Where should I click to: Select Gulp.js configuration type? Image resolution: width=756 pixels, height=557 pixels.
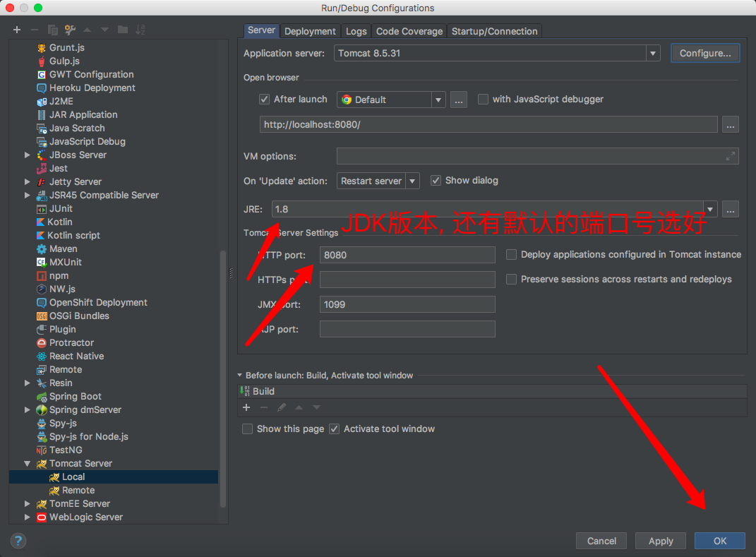tap(65, 61)
